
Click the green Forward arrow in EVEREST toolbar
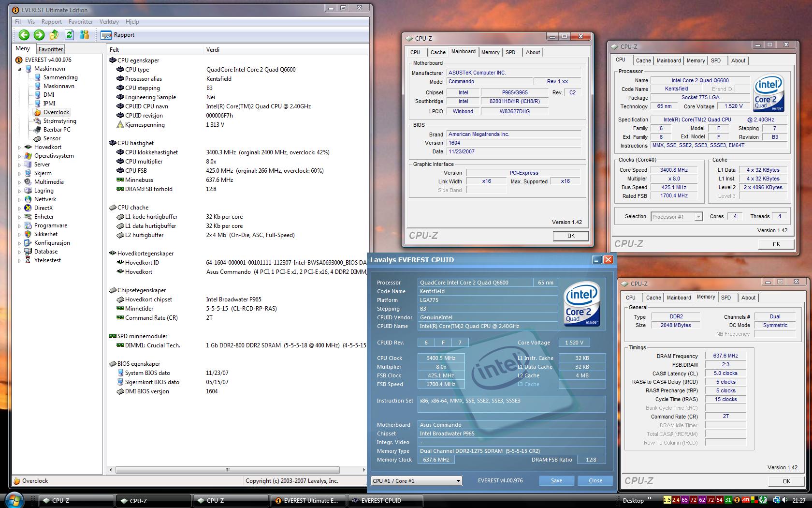pos(39,35)
